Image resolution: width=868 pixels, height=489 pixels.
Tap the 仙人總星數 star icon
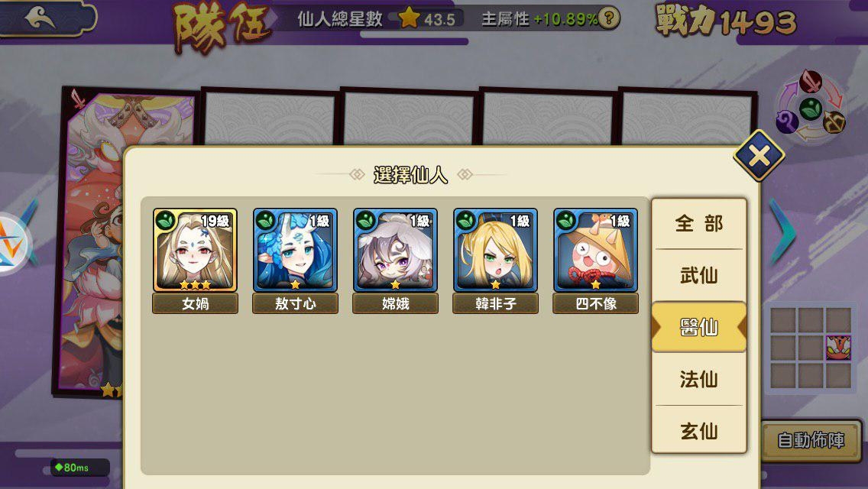(x=409, y=18)
